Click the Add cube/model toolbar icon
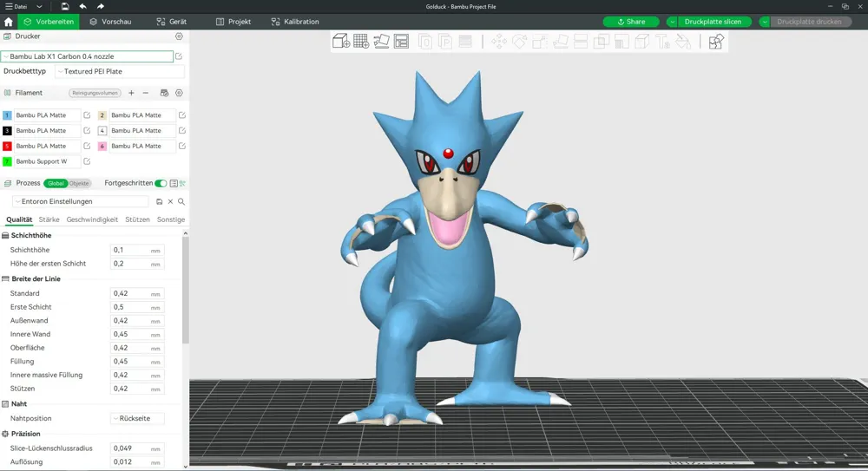The height and width of the screenshot is (471, 868). 341,42
